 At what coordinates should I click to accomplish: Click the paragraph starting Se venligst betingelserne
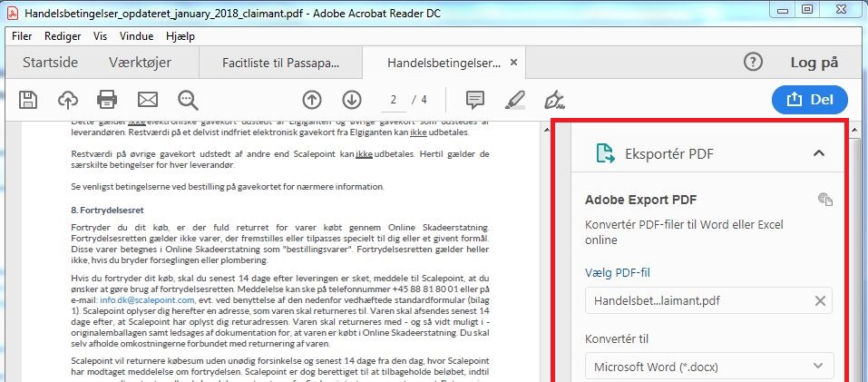point(228,187)
